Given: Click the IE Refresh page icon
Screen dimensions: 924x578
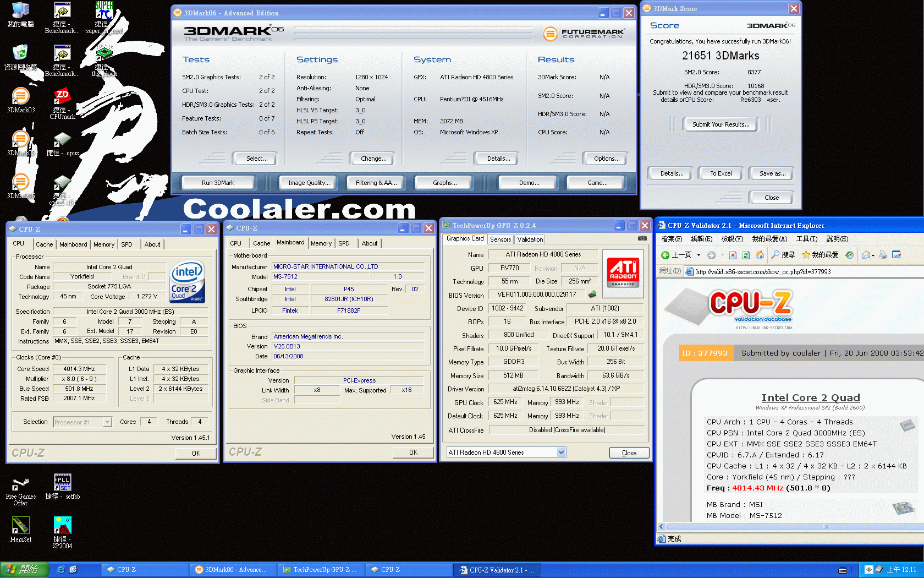Looking at the screenshot, I should pyautogui.click(x=746, y=255).
